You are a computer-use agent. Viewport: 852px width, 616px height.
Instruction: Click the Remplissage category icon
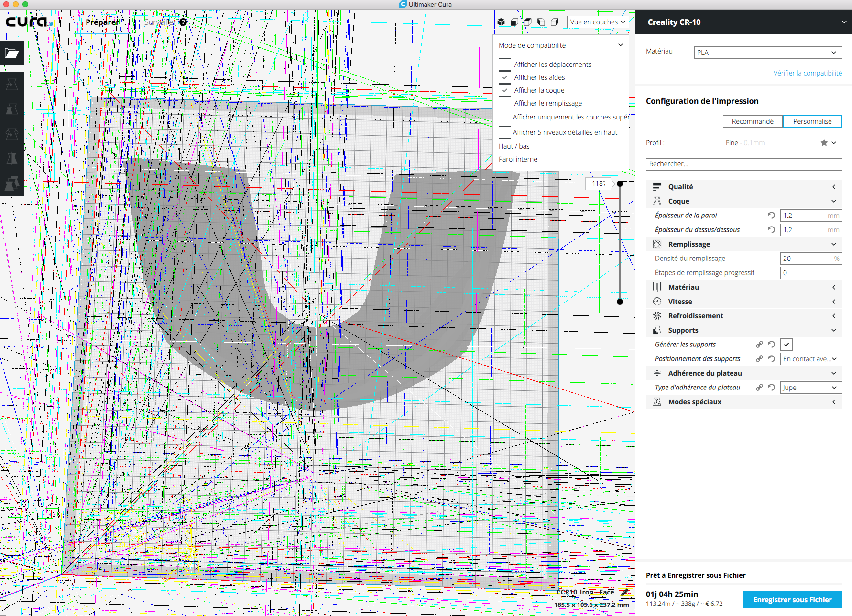pos(657,244)
